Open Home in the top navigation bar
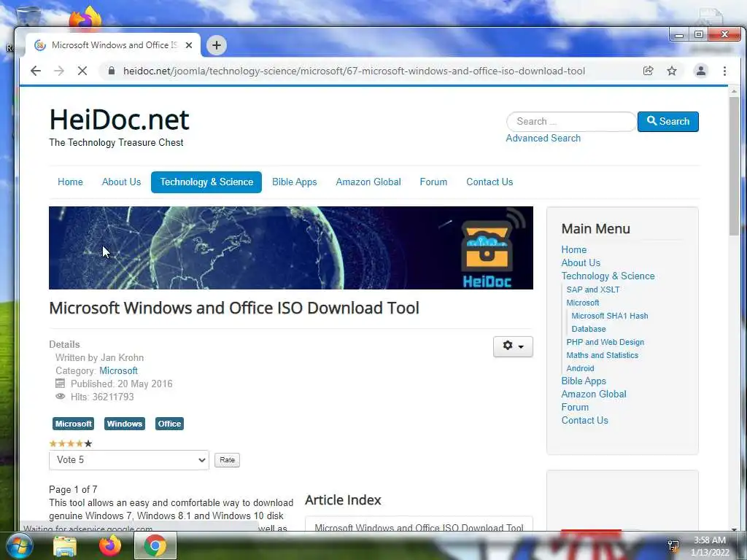Image resolution: width=747 pixels, height=560 pixels. tap(70, 182)
